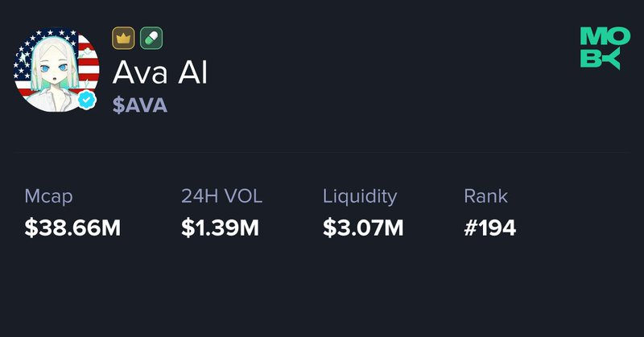The height and width of the screenshot is (337, 644).
Task: Open the Ava AI avatar image
Action: (x=56, y=70)
